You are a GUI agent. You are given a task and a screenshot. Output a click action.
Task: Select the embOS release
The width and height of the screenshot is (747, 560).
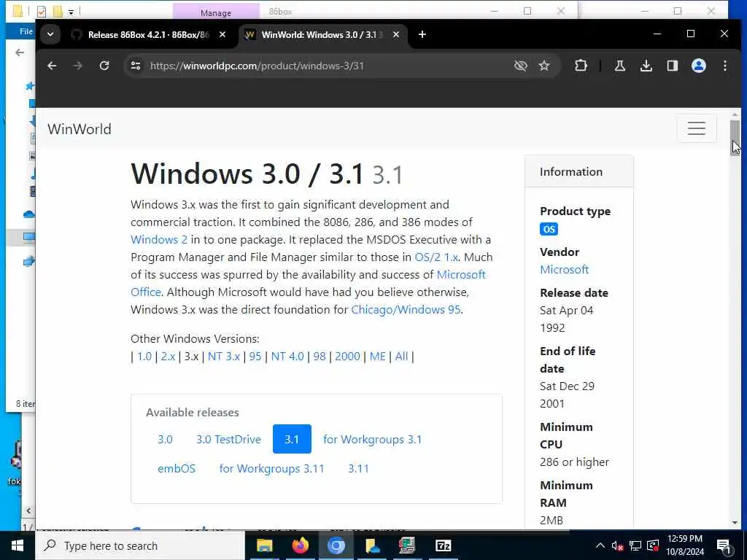[x=177, y=469]
